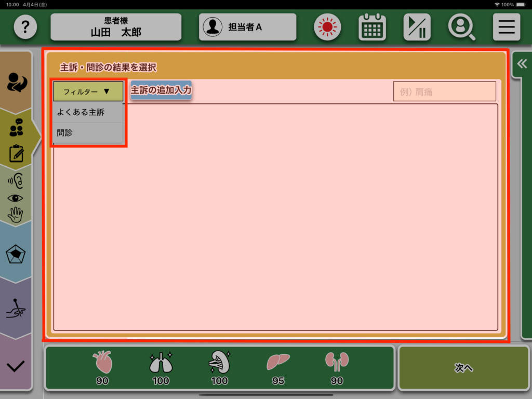The height and width of the screenshot is (399, 532).
Task: Tap the liver organ icon
Action: [278, 362]
